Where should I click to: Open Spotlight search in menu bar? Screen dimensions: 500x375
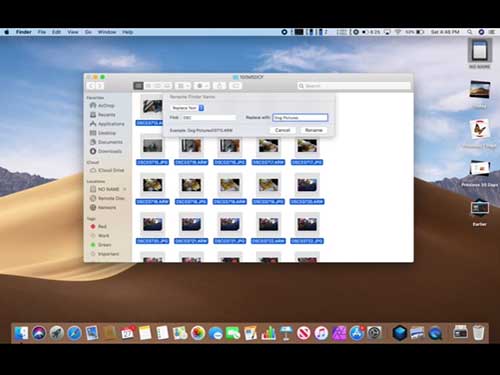click(x=470, y=32)
